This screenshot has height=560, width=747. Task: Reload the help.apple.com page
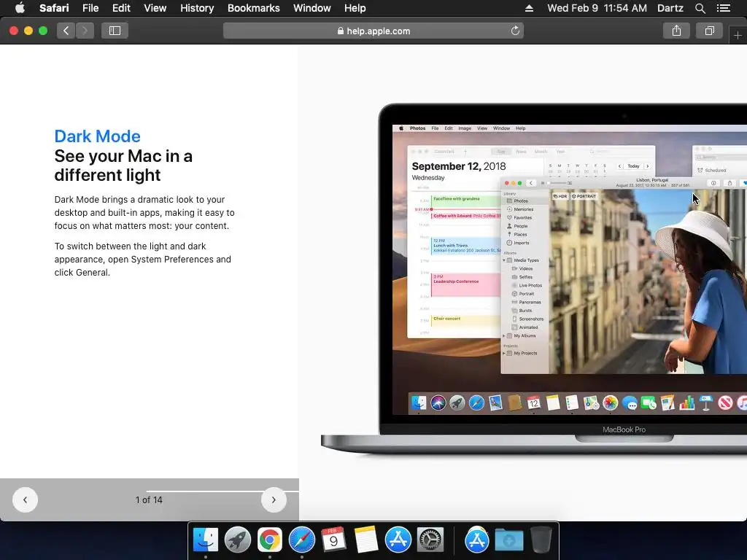(x=515, y=31)
